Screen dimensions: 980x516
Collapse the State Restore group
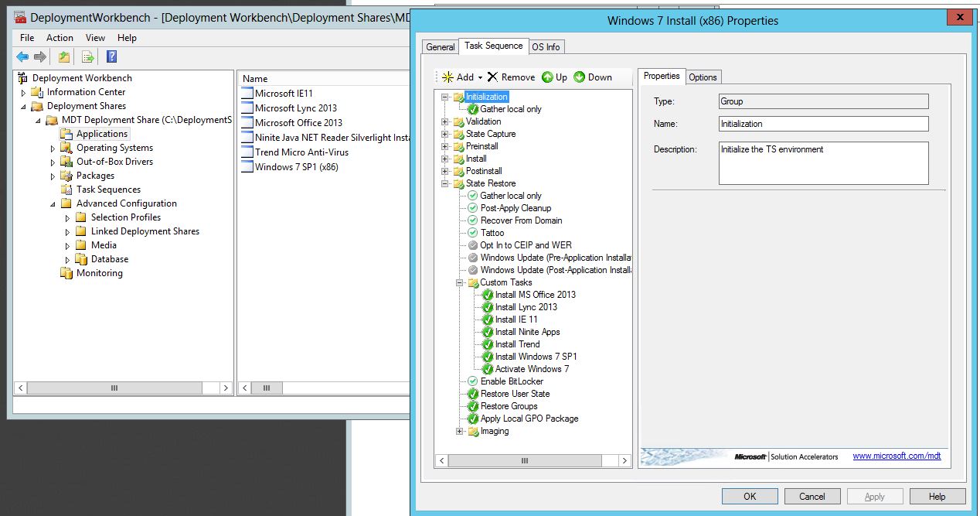click(x=444, y=183)
